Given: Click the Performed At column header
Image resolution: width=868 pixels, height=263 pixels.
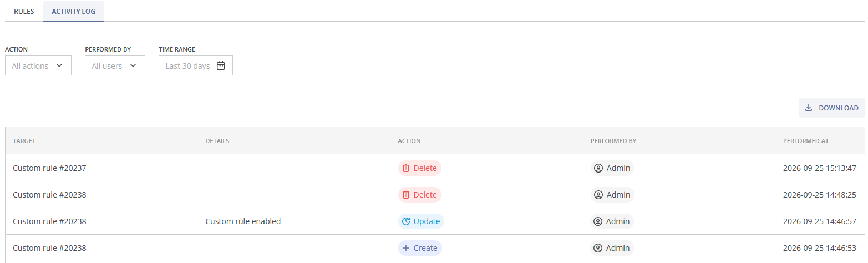Looking at the screenshot, I should (x=806, y=141).
